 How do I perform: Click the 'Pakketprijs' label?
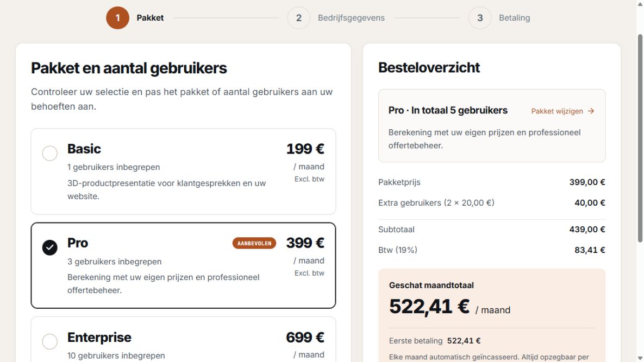(399, 182)
